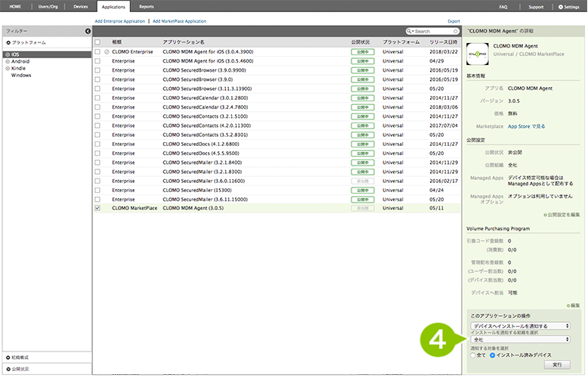588x378 pixels.
Task: Open the 全社 organization dropdown
Action: (521, 339)
